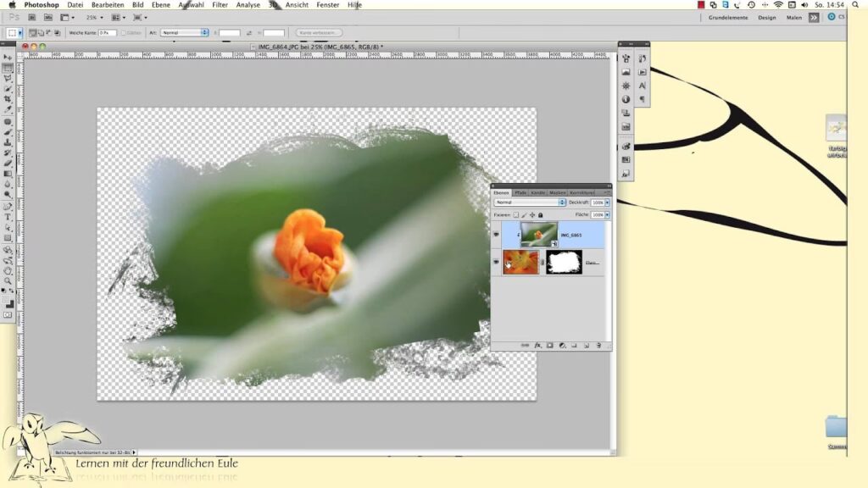Toggle the lock all (padlock) option
Viewport: 868px width, 488px height.
pos(541,215)
